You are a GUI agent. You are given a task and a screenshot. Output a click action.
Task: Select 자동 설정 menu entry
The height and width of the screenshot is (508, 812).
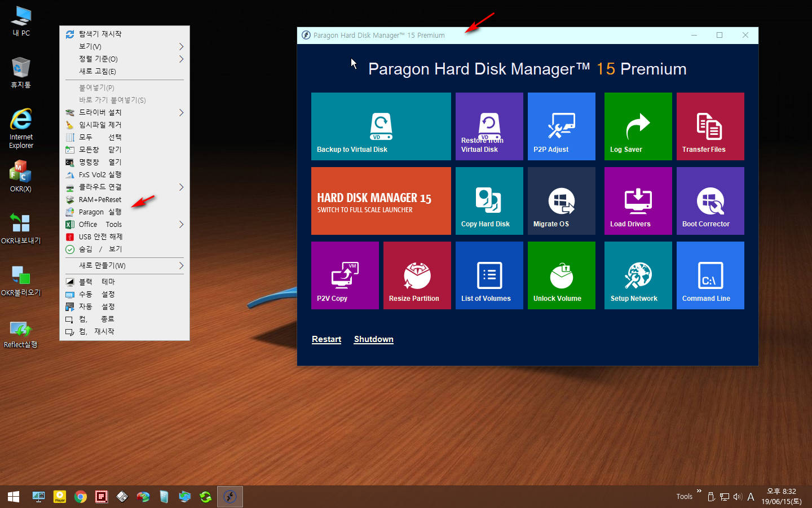125,306
